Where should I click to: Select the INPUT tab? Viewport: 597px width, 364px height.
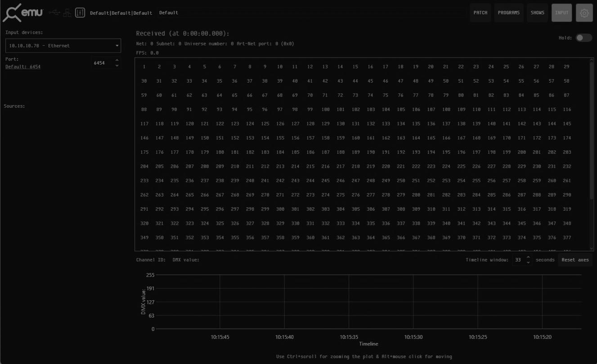pyautogui.click(x=561, y=13)
